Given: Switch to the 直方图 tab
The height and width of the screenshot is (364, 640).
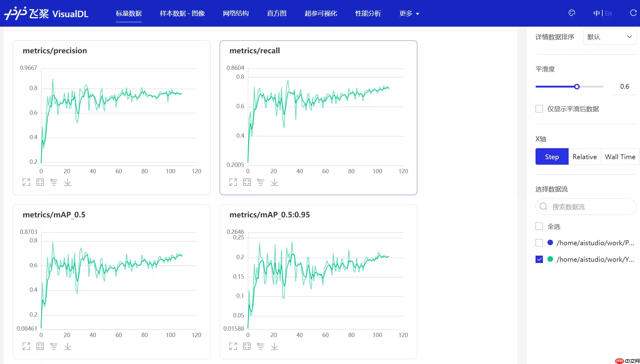Looking at the screenshot, I should [276, 13].
